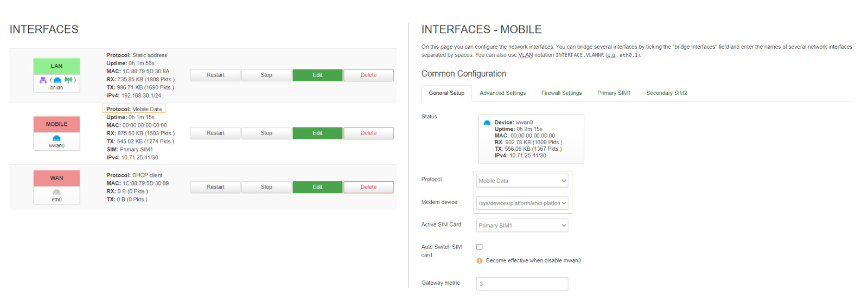Delete the MOBILE interface

[368, 133]
